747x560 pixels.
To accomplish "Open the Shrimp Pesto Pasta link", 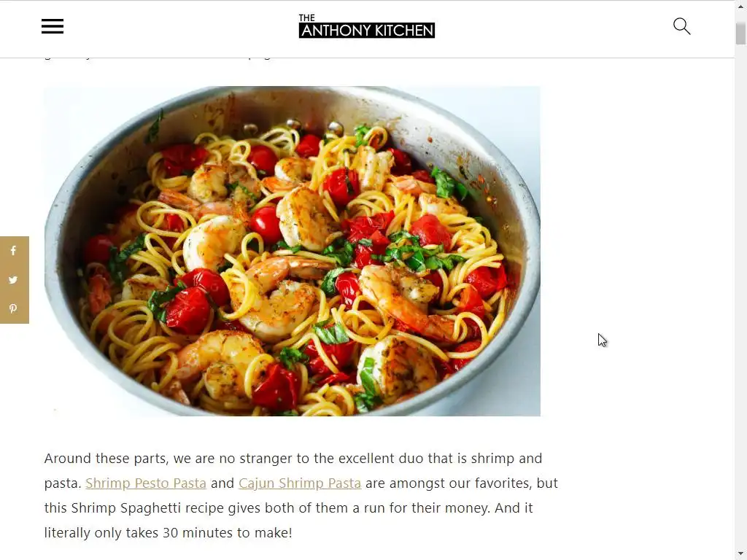I will (x=146, y=483).
